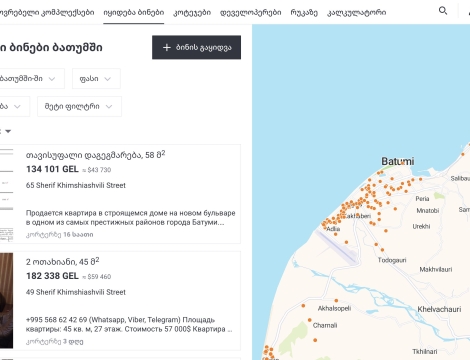
Task: Open the კალკულატორი menu item
Action: pyautogui.click(x=357, y=13)
